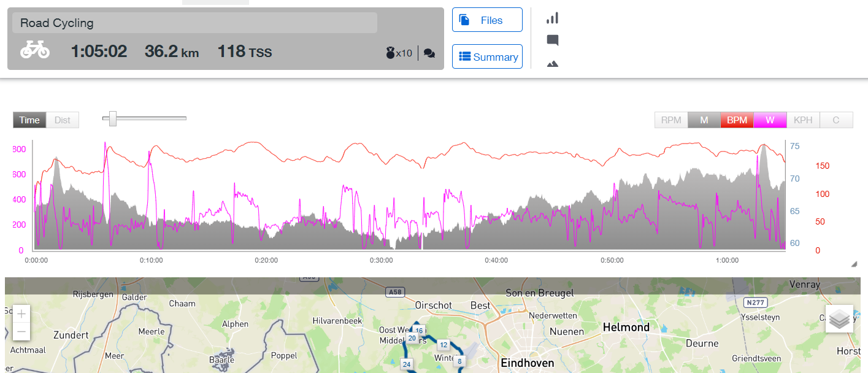Toggle the RPM cadence data series
The height and width of the screenshot is (373, 868).
671,120
